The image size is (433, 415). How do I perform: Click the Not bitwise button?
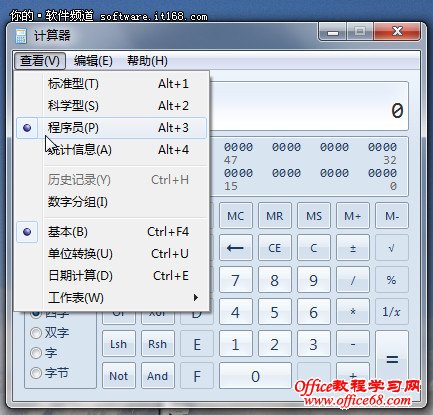coord(119,376)
